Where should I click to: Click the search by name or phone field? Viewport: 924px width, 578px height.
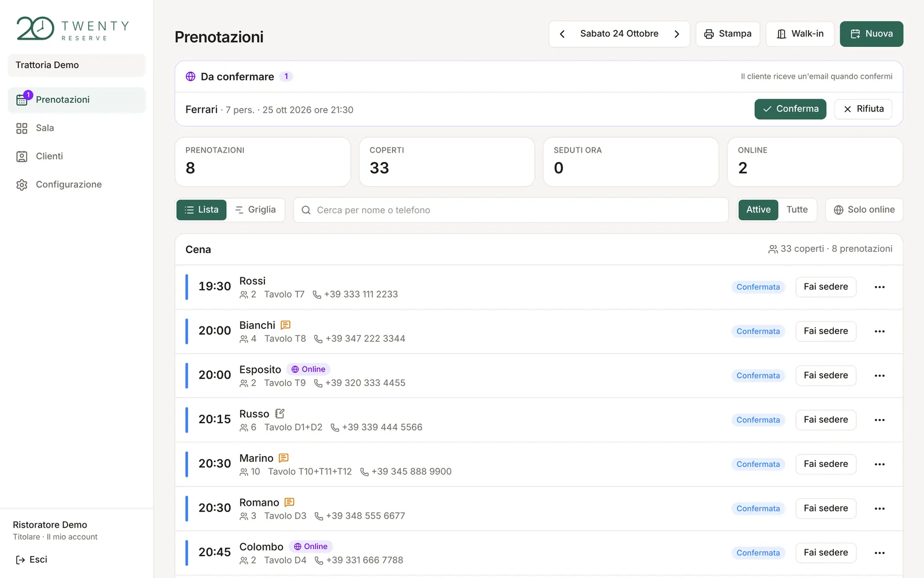click(x=511, y=210)
